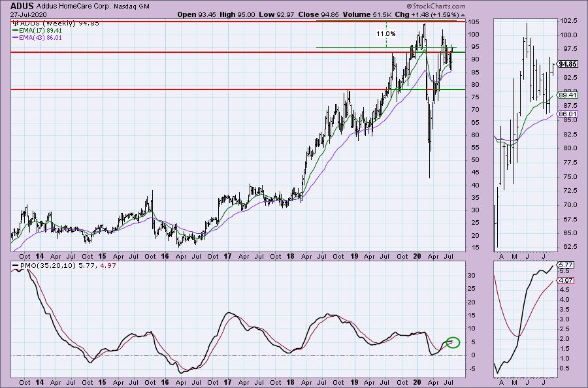The width and height of the screenshot is (588, 388).
Task: Select the Volume 51.5K value
Action: coord(368,14)
